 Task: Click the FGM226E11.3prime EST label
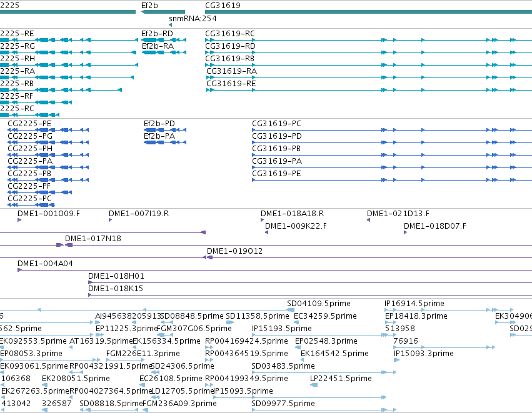pyautogui.click(x=143, y=354)
